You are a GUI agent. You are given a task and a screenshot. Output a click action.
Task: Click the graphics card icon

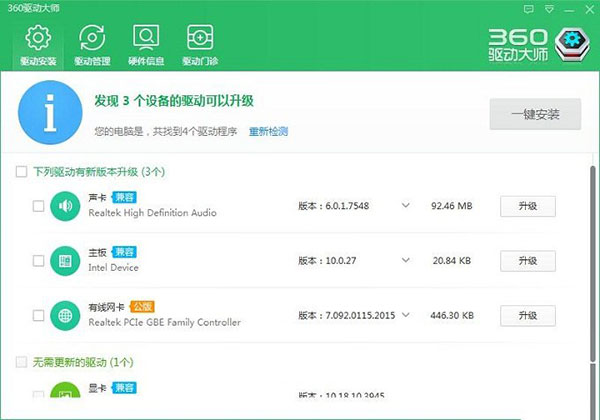click(x=65, y=390)
